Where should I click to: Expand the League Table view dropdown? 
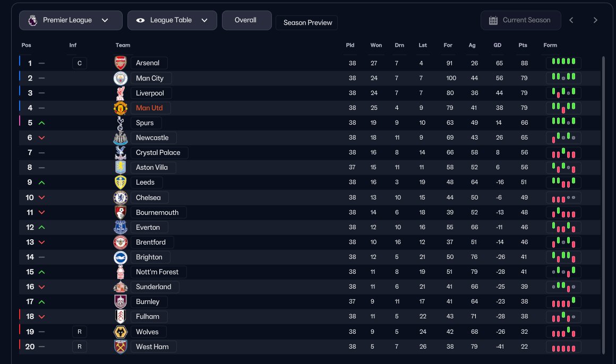click(172, 20)
